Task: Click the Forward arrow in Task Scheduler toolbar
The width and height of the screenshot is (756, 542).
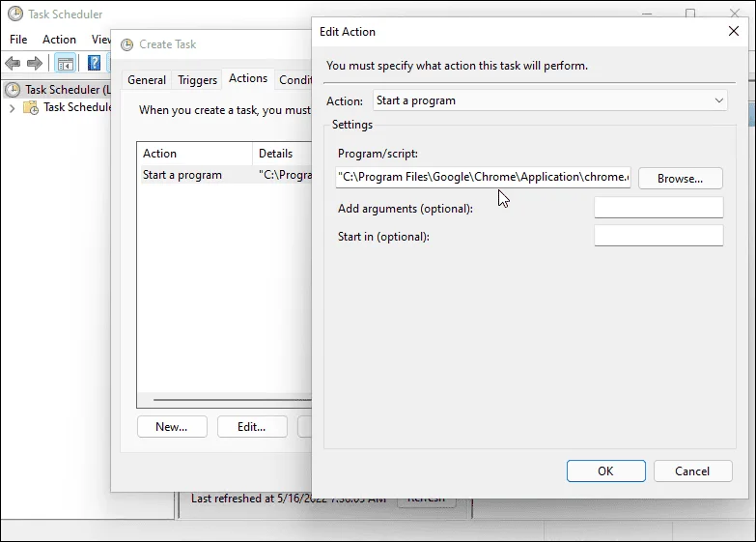Action: pyautogui.click(x=34, y=63)
